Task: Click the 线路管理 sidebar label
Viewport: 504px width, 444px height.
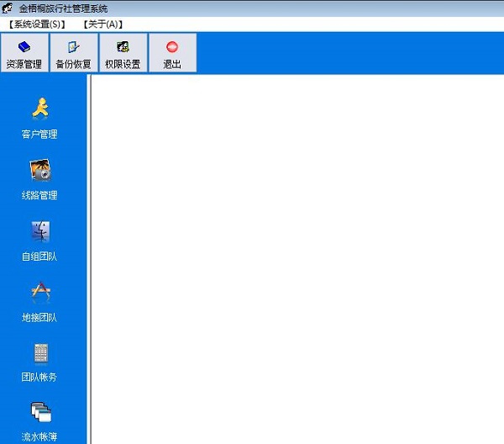Action: pos(39,195)
